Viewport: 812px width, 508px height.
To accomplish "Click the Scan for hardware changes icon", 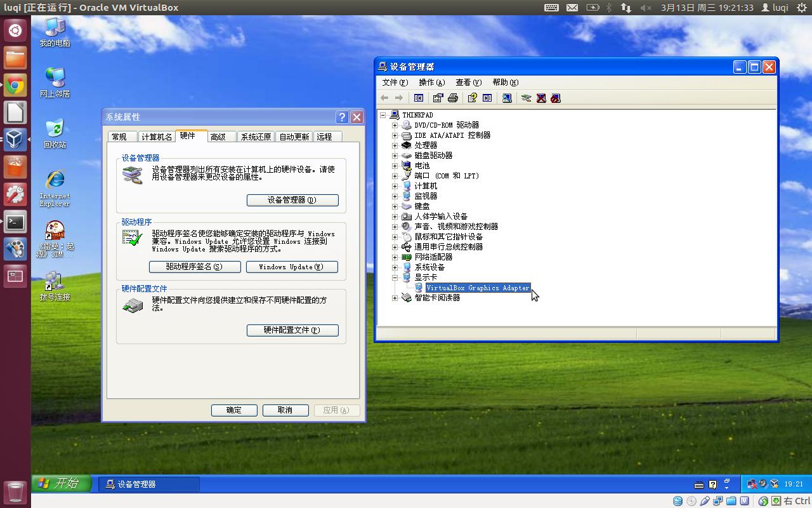I will pyautogui.click(x=506, y=98).
